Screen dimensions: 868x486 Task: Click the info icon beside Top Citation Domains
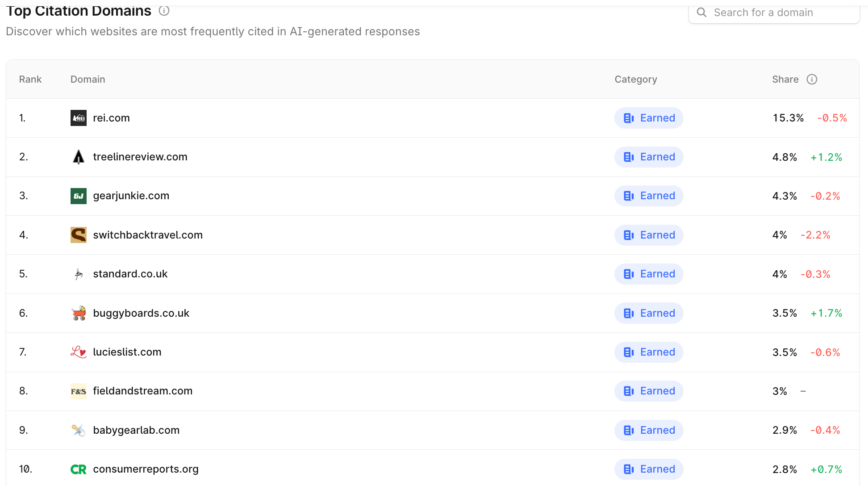pos(164,11)
